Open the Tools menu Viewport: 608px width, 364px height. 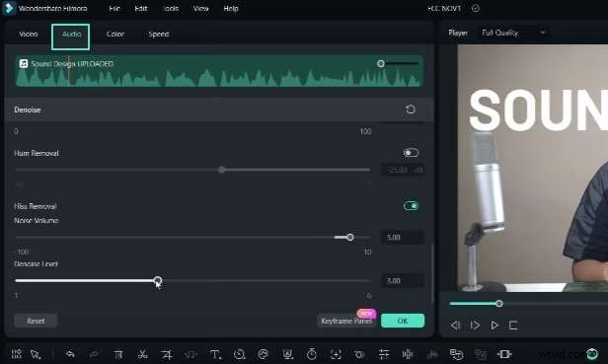pyautogui.click(x=171, y=8)
